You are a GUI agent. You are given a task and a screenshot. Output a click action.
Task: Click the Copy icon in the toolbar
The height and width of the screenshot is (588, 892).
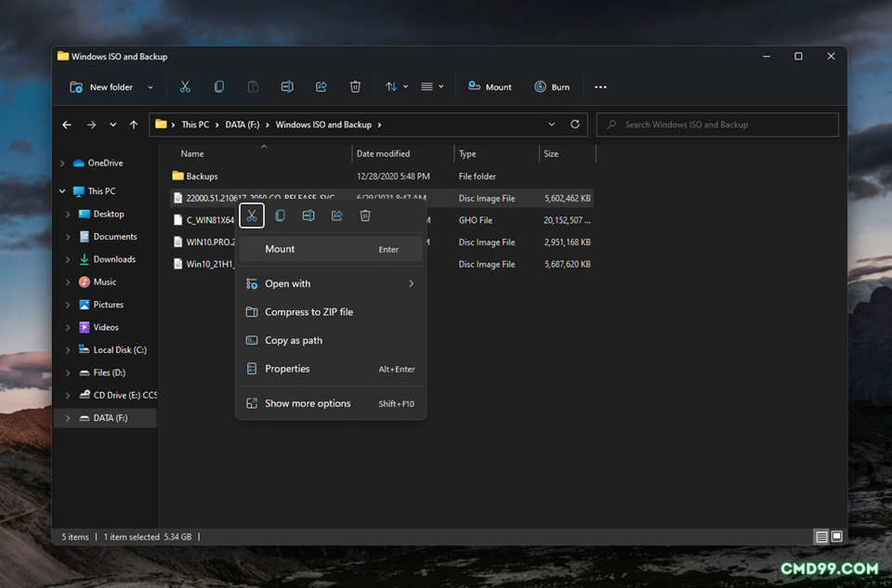click(219, 87)
